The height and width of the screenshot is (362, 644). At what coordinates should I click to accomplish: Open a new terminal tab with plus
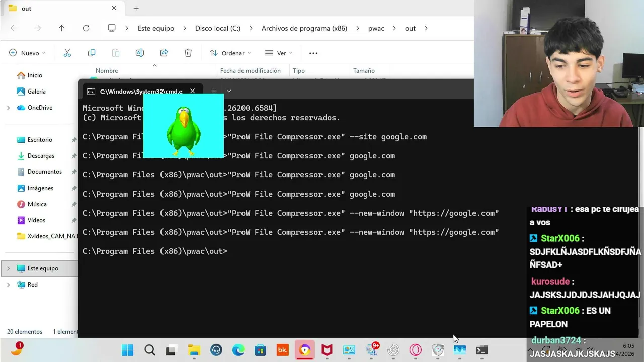click(x=214, y=91)
